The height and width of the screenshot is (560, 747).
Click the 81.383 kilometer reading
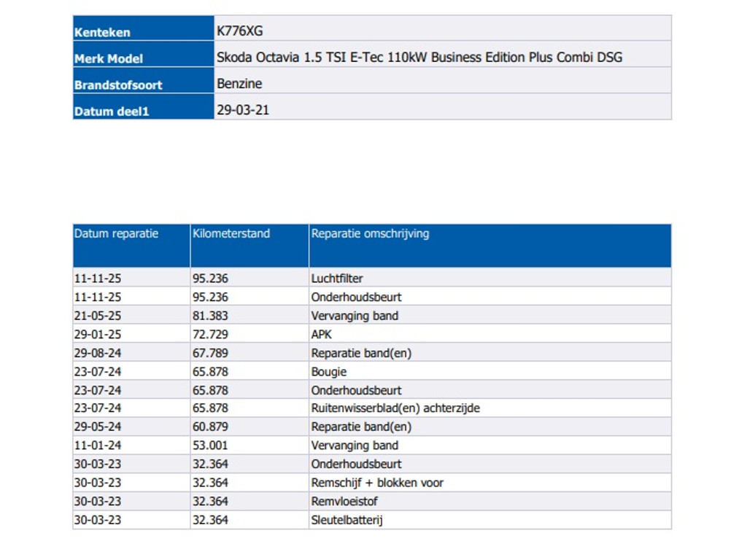[210, 316]
